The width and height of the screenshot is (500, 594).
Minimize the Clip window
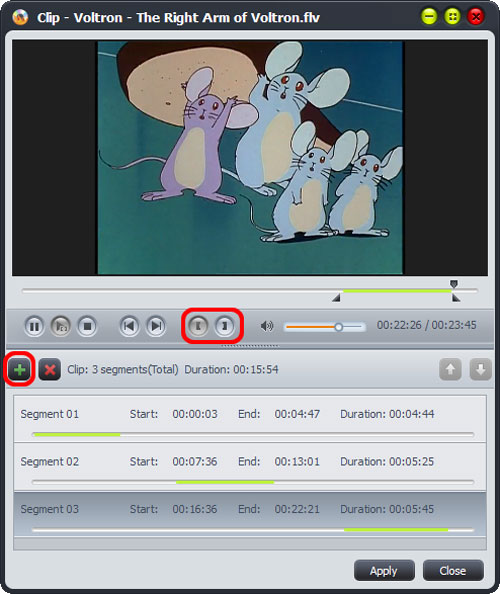pos(429,16)
